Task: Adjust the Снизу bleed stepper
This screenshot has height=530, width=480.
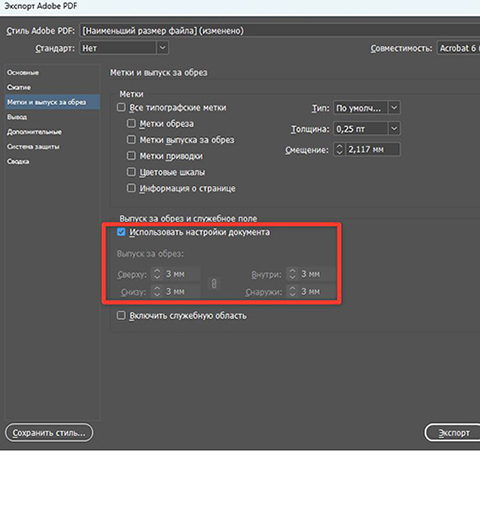Action: [x=157, y=291]
